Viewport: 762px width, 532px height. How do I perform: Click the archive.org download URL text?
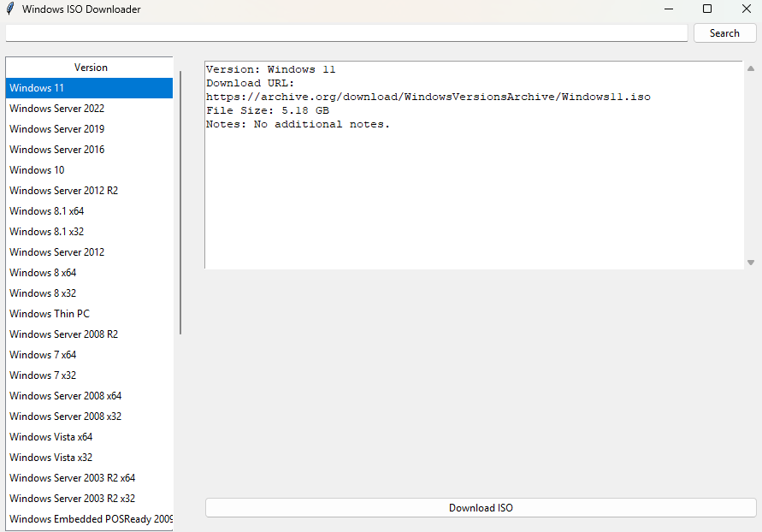pos(428,97)
